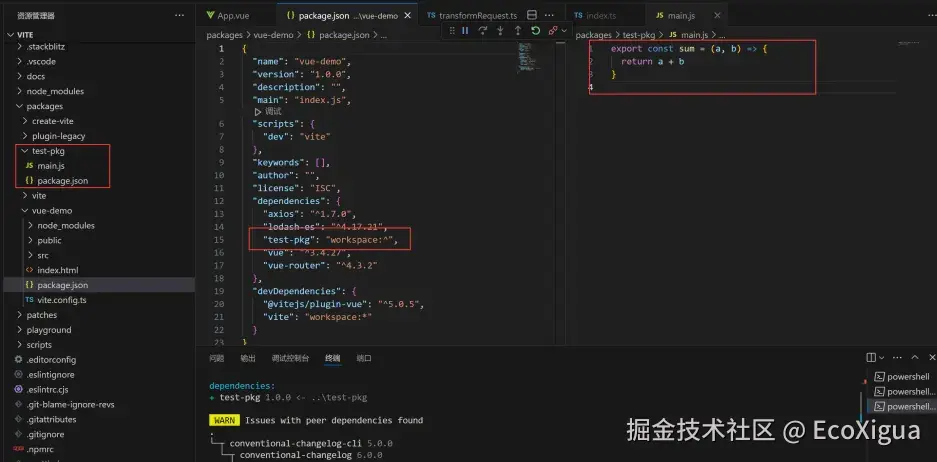The image size is (937, 462).
Task: Open the dropdown arrow next to split terminal
Action: pos(881,357)
